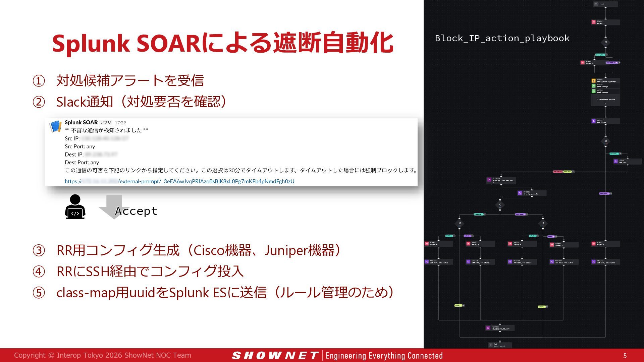Image resolution: width=644 pixels, height=362 pixels.
Task: Click the Distribution method button
Action: coord(606,100)
